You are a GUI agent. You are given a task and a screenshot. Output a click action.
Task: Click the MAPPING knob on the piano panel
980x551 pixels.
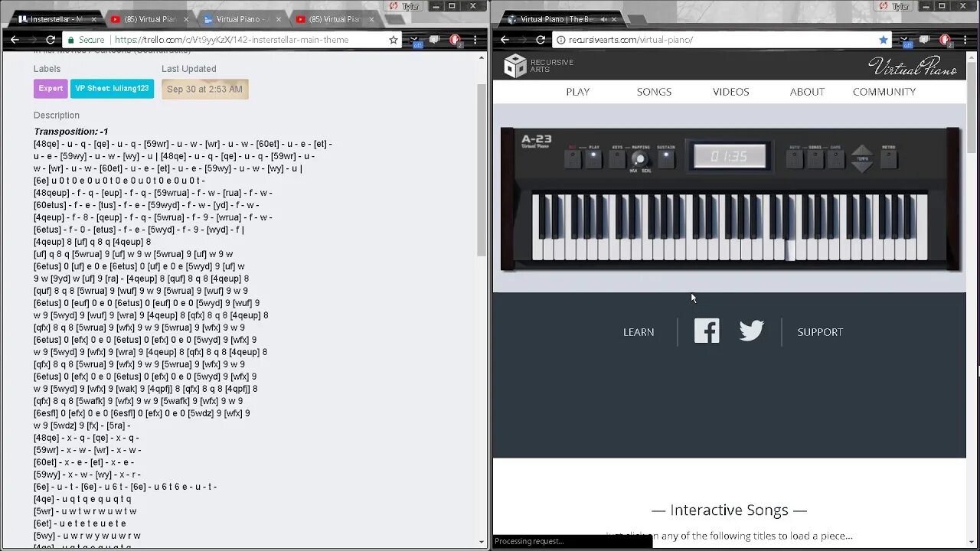click(640, 159)
